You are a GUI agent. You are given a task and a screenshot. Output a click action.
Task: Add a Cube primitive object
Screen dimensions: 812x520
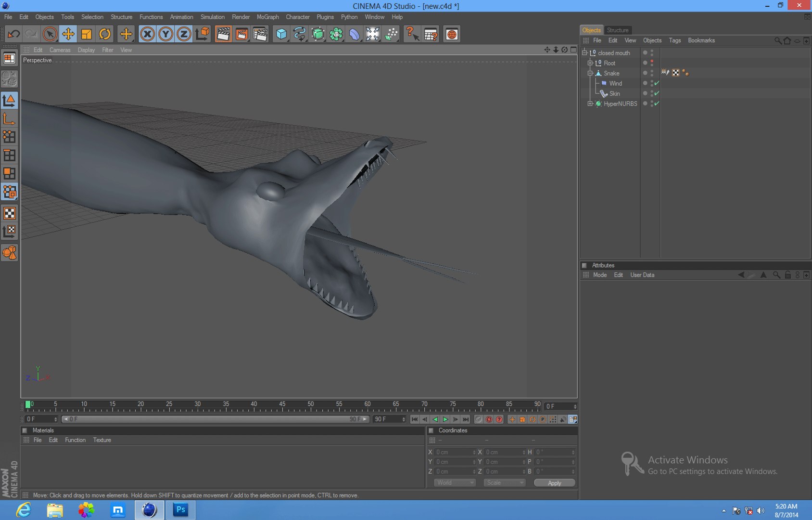pyautogui.click(x=281, y=34)
